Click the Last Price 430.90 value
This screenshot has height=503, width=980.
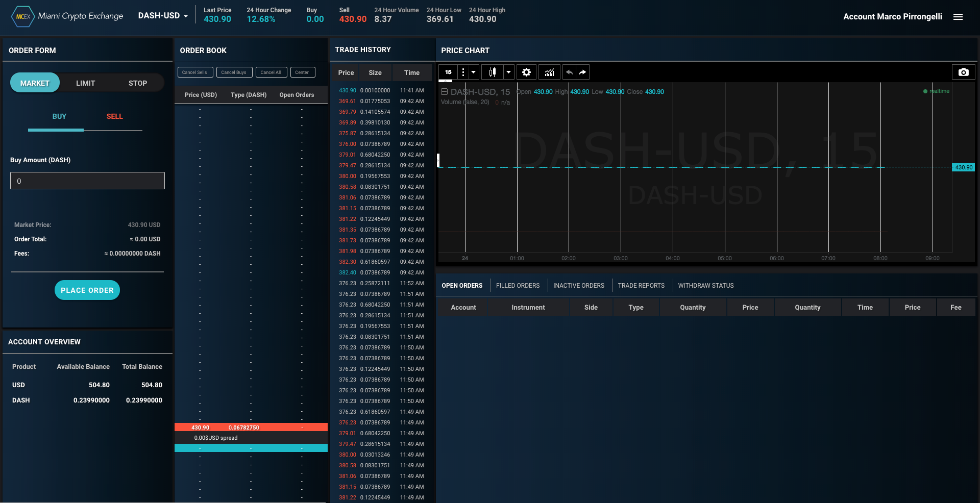[x=217, y=19]
